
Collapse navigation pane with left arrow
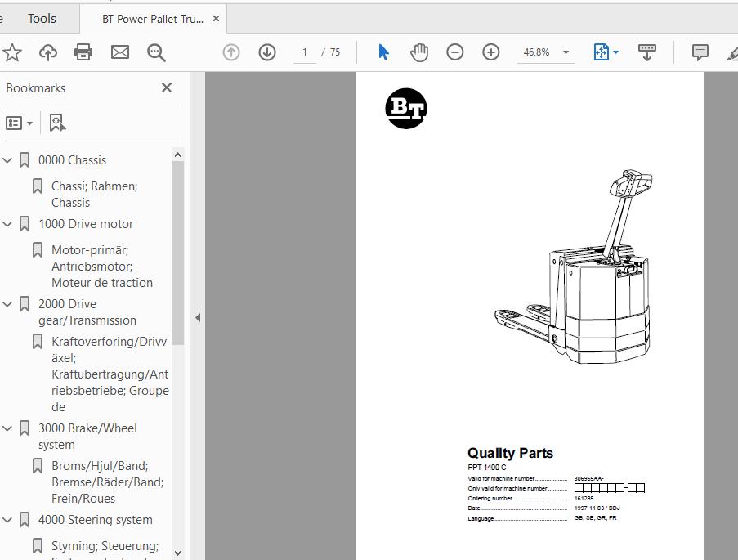198,317
